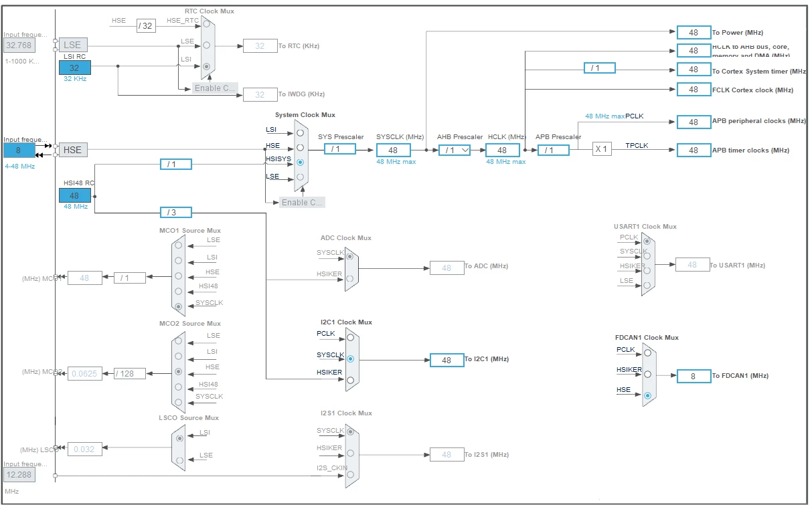Viewport: 812px width, 509px height.
Task: Open the APB Prescaler /1 box
Action: (x=553, y=150)
